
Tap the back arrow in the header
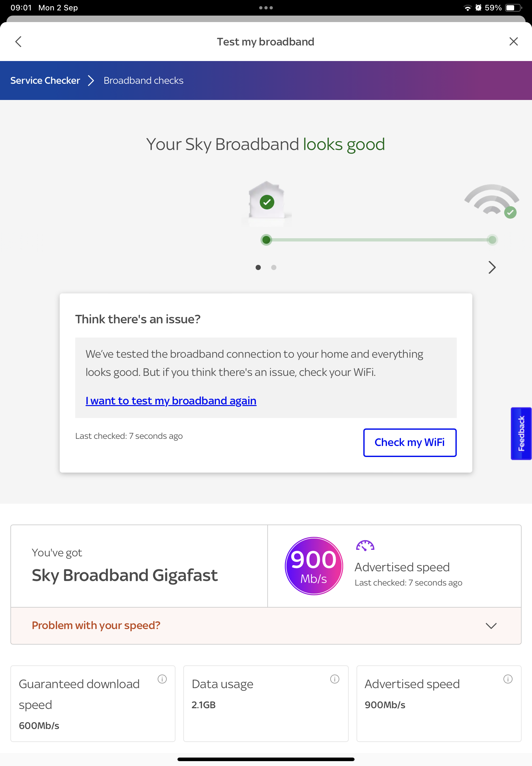18,42
